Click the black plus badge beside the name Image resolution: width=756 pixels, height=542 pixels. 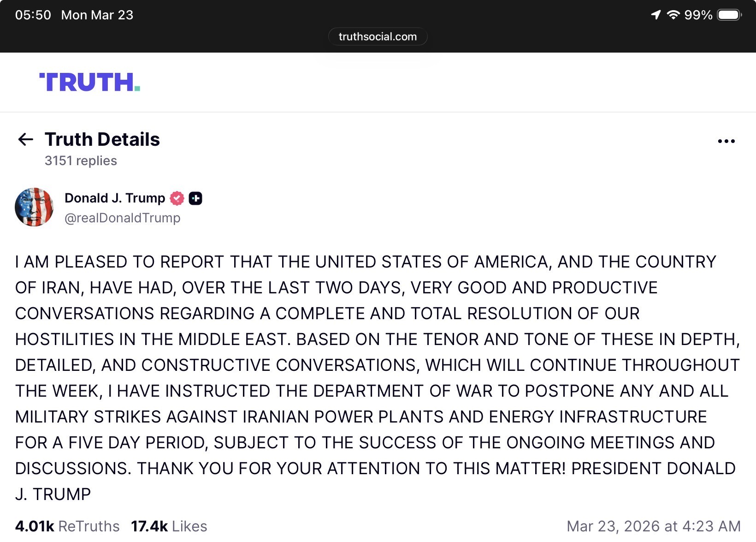(195, 198)
